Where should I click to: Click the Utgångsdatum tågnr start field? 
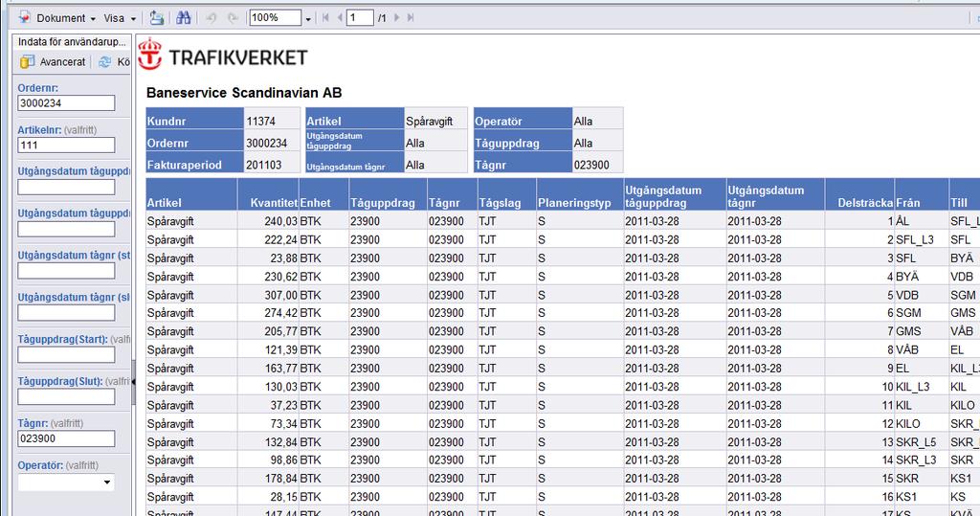click(66, 271)
